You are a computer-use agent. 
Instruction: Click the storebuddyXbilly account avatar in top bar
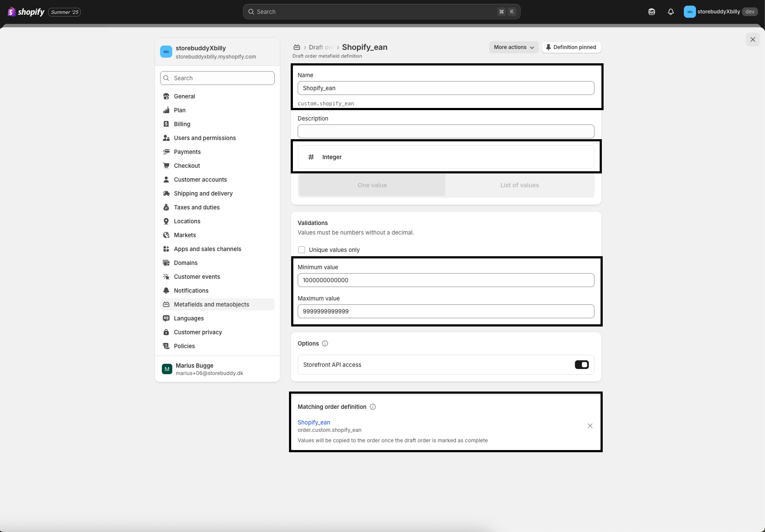click(689, 12)
